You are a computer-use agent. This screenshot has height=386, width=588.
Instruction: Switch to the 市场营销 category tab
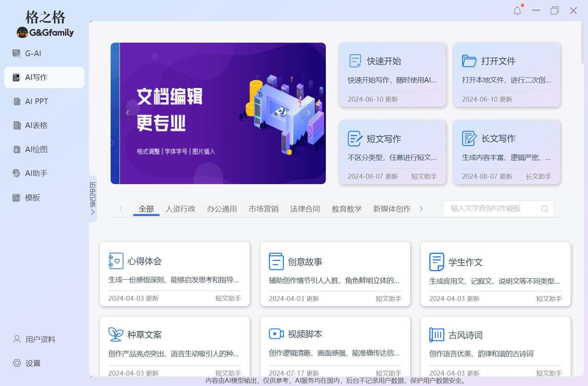(x=263, y=209)
